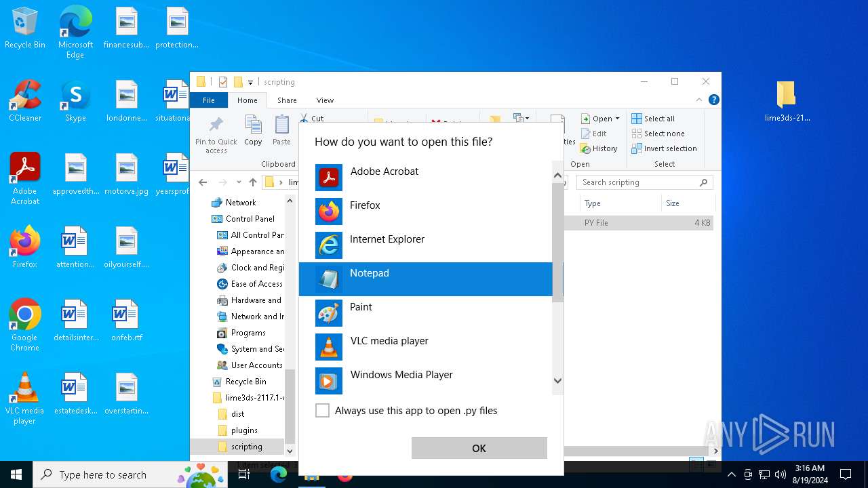Select Control Panel in the navigation tree
The image size is (868, 488).
(250, 219)
